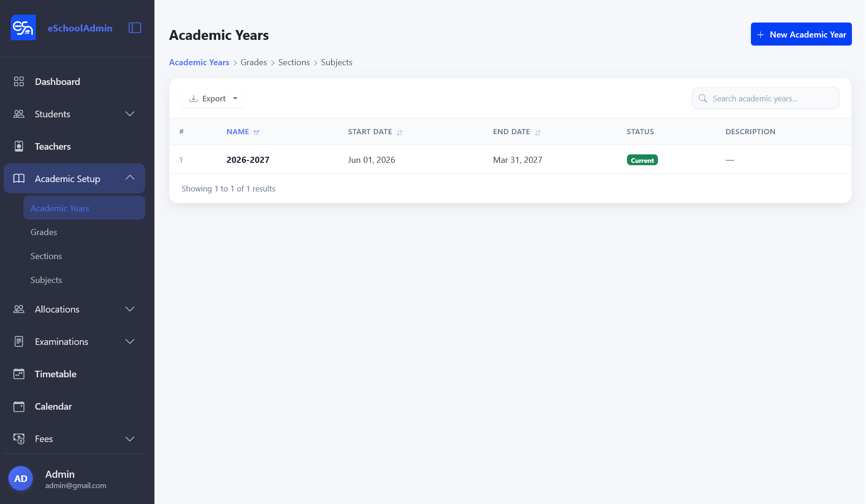Go to Sections via breadcrumb
Image resolution: width=866 pixels, height=504 pixels.
tap(294, 62)
